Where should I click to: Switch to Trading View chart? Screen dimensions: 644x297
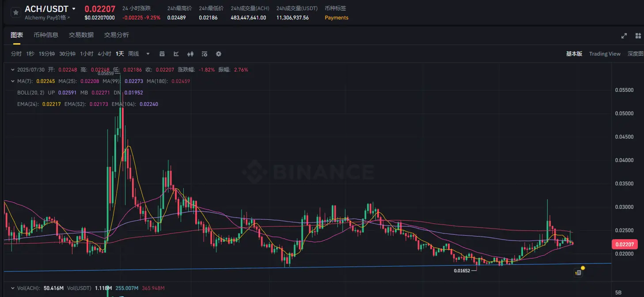click(605, 54)
